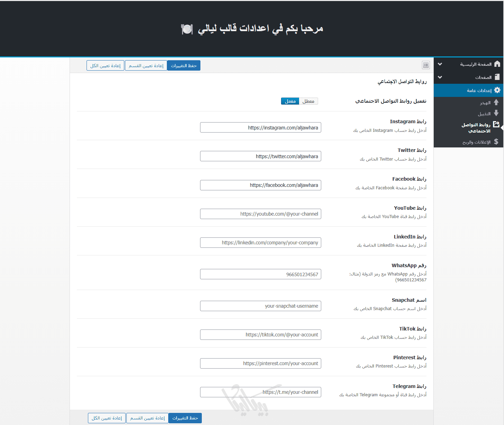Click the home icon beside الصفحة الرئيسية
Viewport: 504px width, 425px height.
click(497, 64)
